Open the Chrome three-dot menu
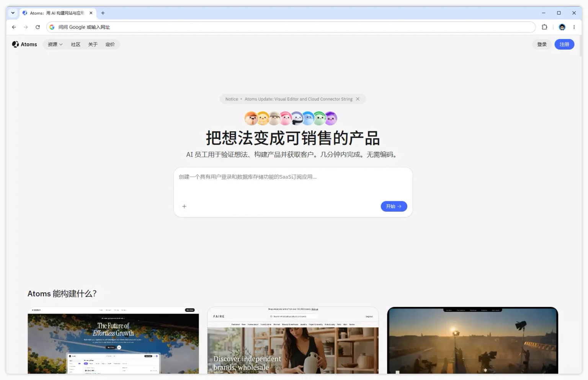 [574, 27]
